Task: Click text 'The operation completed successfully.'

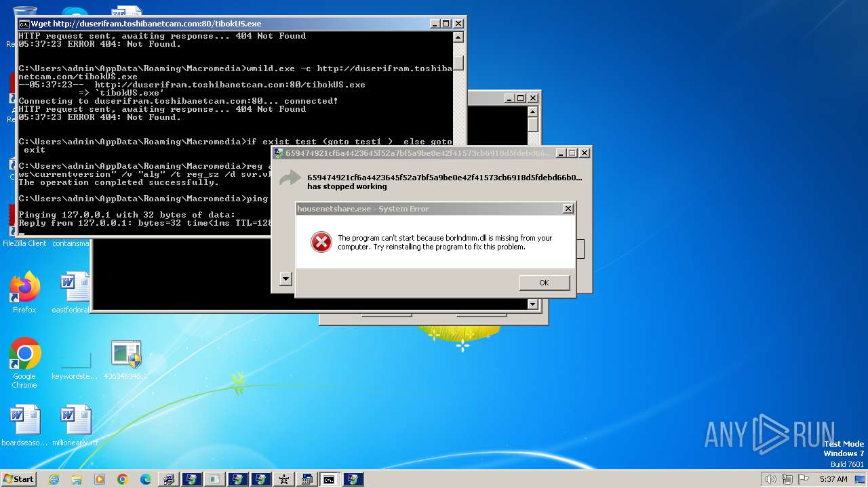Action: 119,182
